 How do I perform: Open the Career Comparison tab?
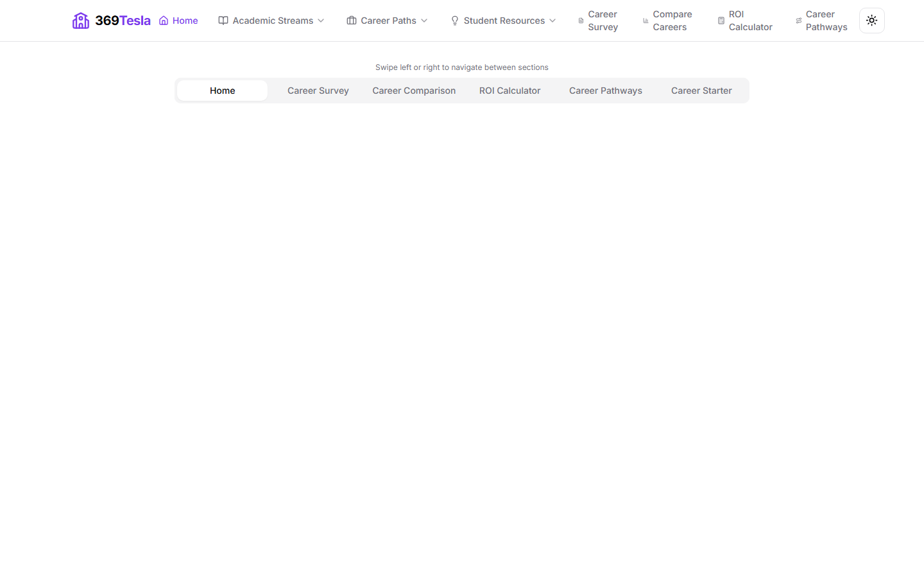coord(414,91)
